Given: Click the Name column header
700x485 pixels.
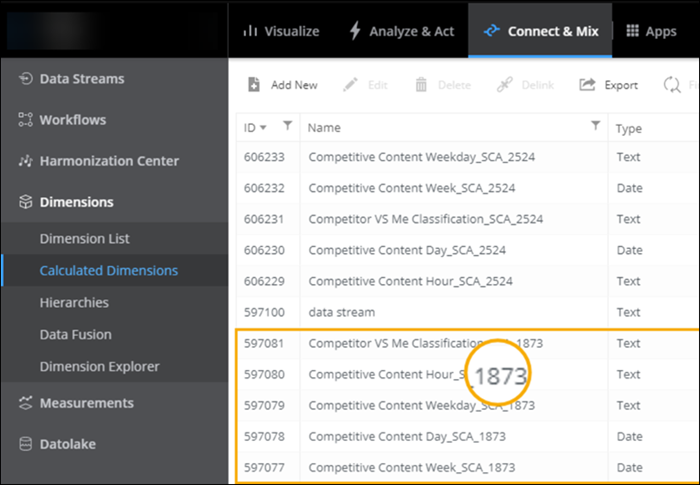Looking at the screenshot, I should click(324, 128).
